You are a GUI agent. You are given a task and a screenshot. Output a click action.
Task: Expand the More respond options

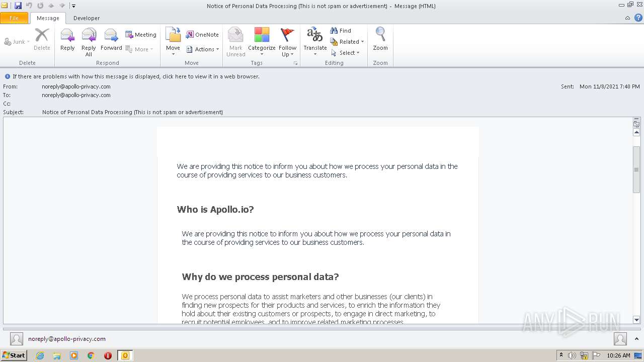click(139, 49)
